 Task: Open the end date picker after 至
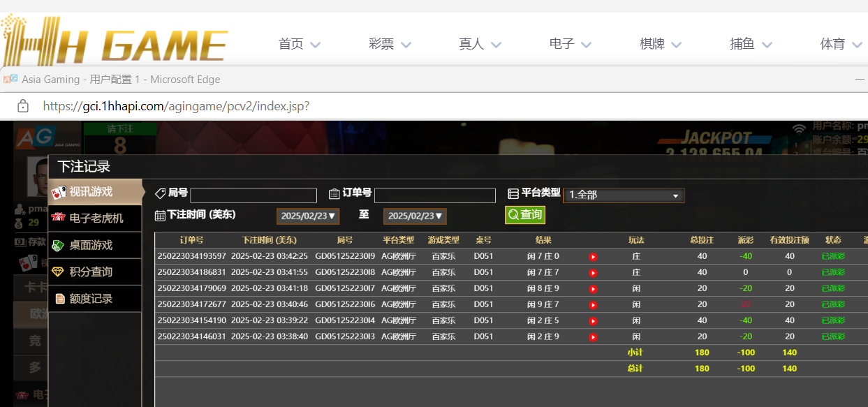point(415,216)
